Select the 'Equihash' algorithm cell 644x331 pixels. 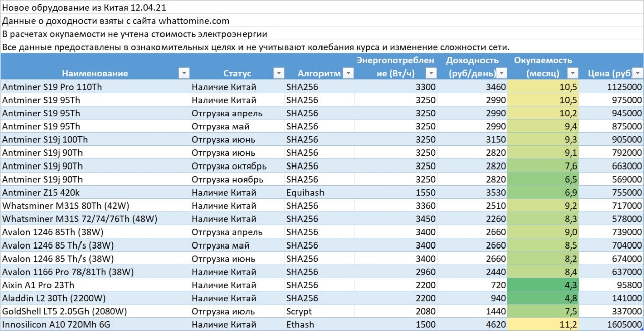click(x=319, y=193)
